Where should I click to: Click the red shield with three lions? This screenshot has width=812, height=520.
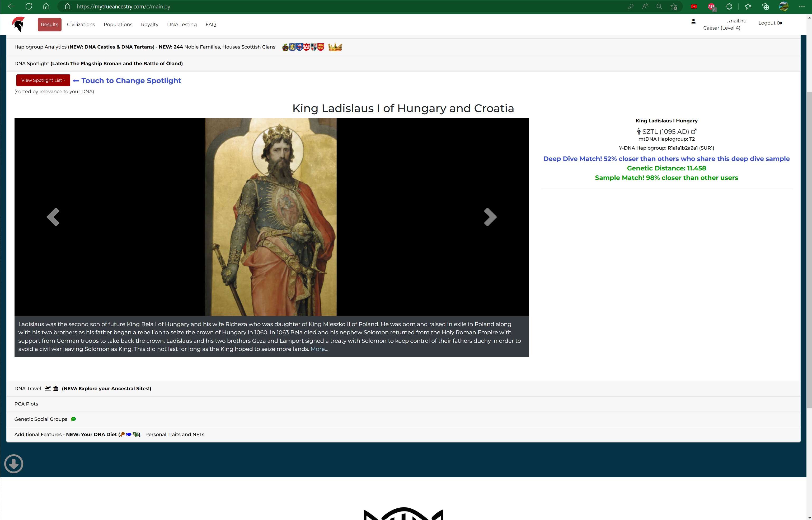click(x=321, y=47)
